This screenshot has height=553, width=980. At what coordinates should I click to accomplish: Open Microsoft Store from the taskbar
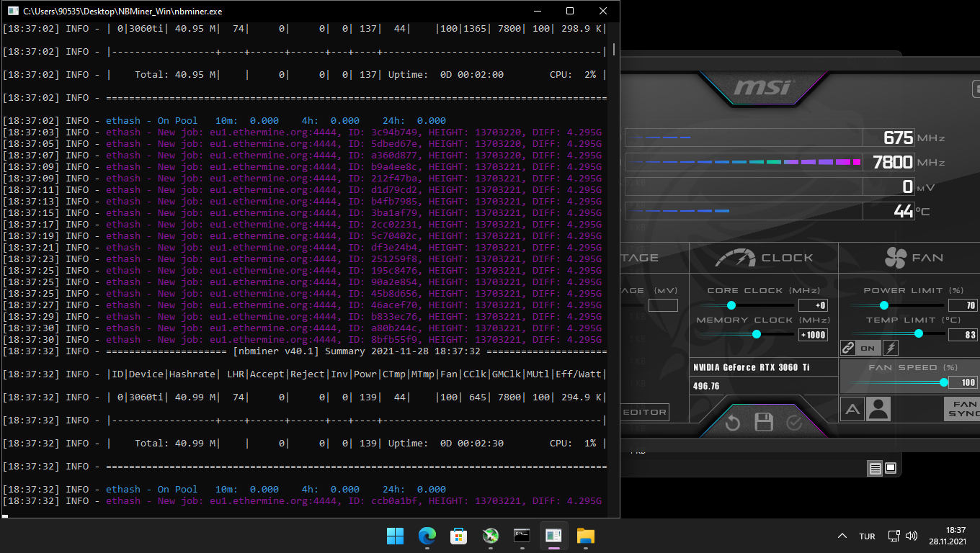tap(459, 536)
